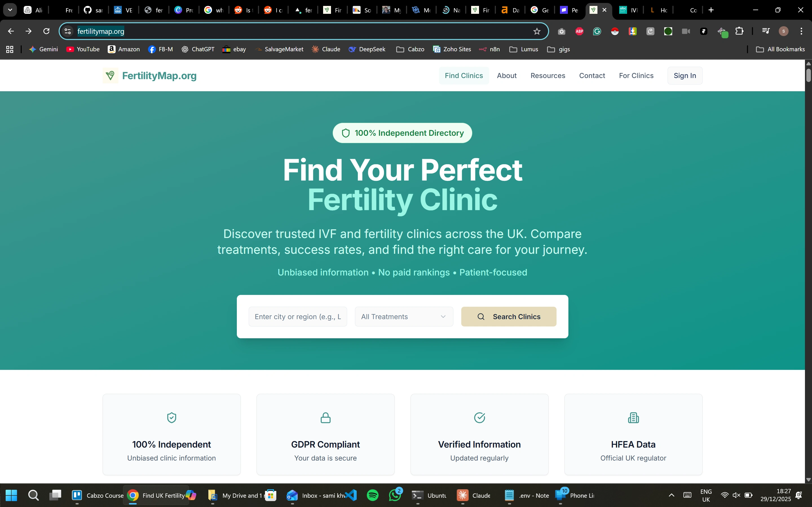
Task: Open the tab search dropdown arrow
Action: 10,10
